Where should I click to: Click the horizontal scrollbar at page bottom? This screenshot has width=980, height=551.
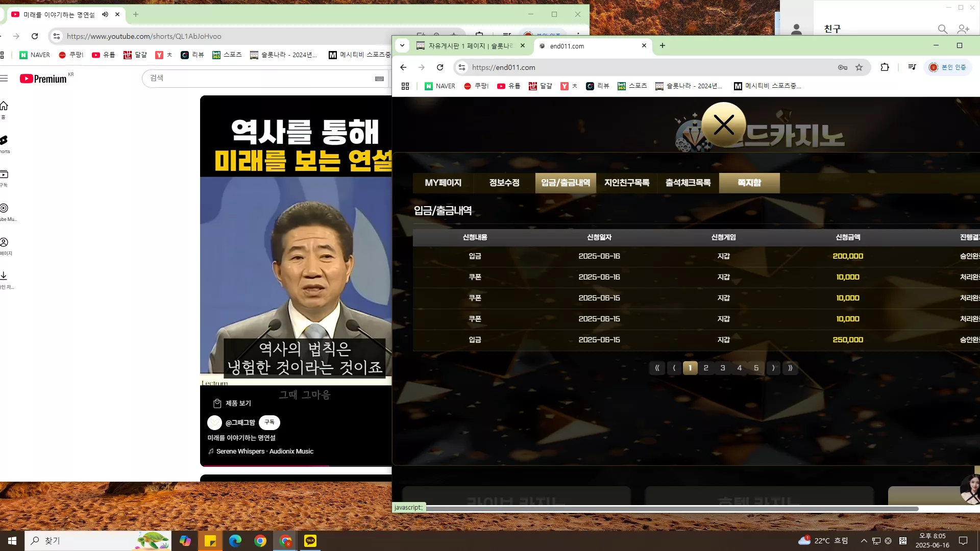pyautogui.click(x=672, y=509)
